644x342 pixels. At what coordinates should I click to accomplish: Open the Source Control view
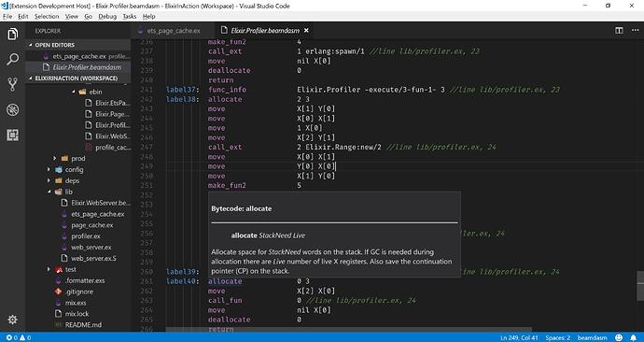pyautogui.click(x=13, y=84)
